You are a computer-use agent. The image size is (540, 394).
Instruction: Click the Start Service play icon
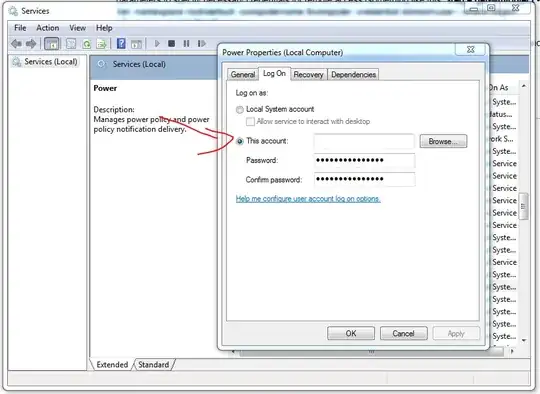(x=157, y=43)
